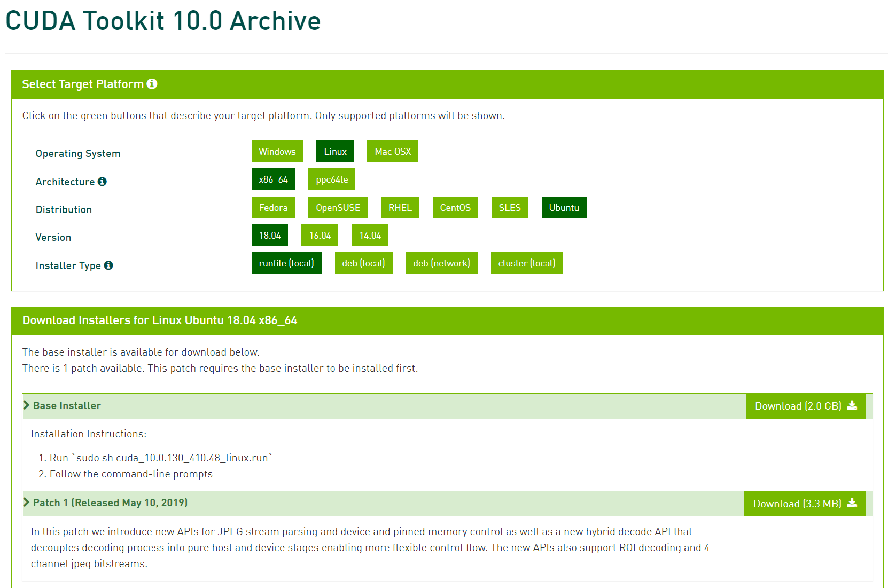Choose deb (local) installer type
Screen dimensions: 888x588
364,263
